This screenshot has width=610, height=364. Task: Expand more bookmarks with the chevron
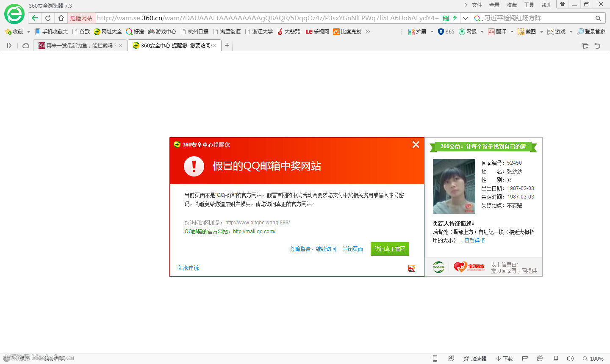pos(368,32)
